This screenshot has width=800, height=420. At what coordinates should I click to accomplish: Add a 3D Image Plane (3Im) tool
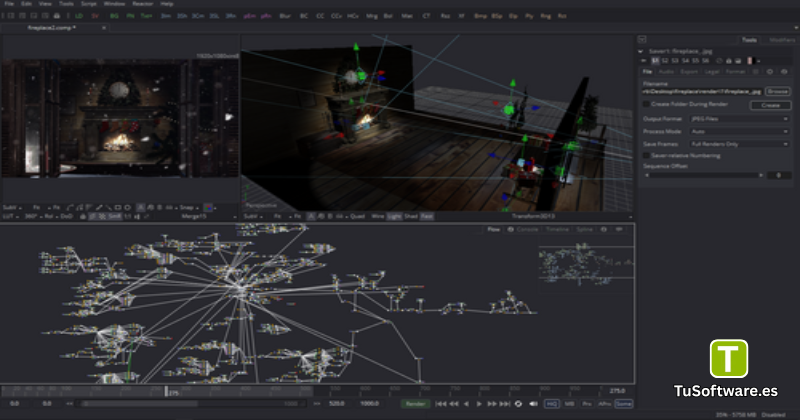(x=165, y=16)
